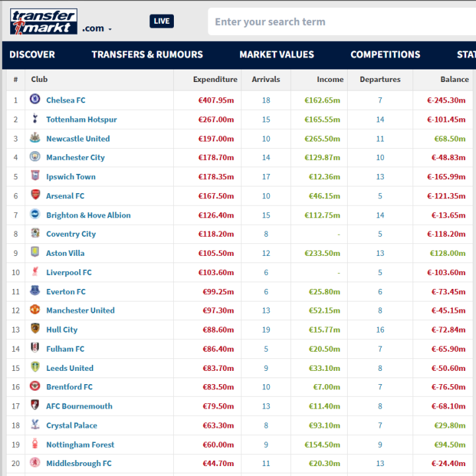Viewport: 476px width, 476px height.
Task: Open the Ipswich Town club link
Action: coord(71,177)
